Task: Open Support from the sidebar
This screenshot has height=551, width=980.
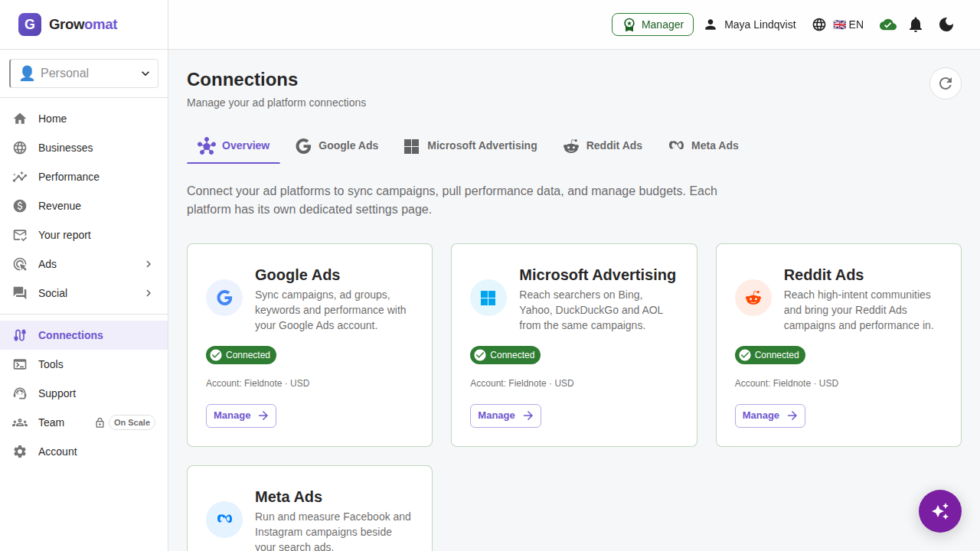Action: click(84, 393)
